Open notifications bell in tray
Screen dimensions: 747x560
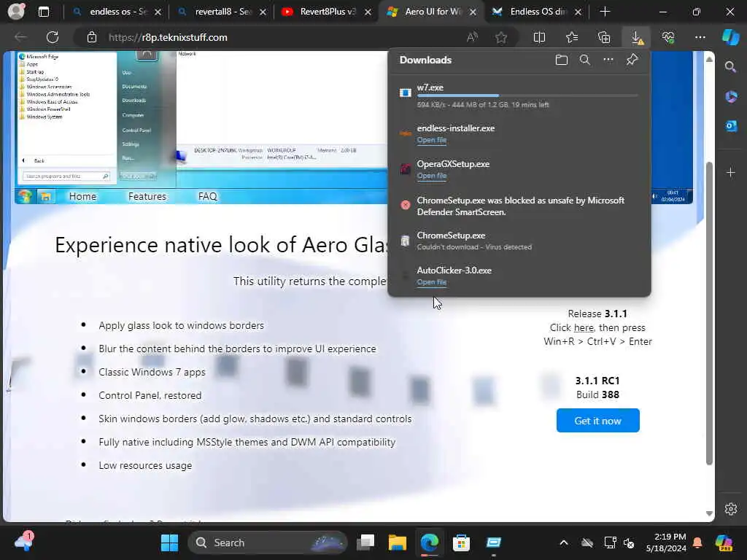[x=697, y=542]
